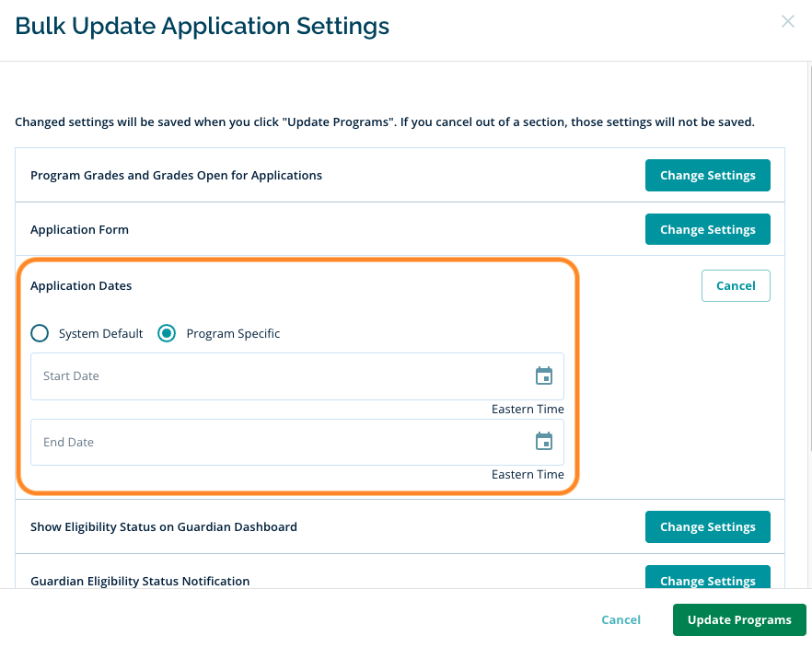Click the Application Dates section heading

point(81,285)
